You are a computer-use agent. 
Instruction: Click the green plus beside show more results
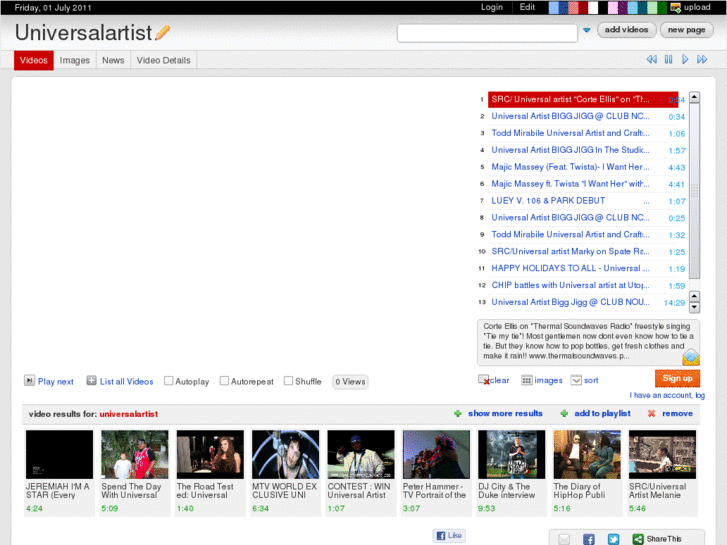point(458,413)
